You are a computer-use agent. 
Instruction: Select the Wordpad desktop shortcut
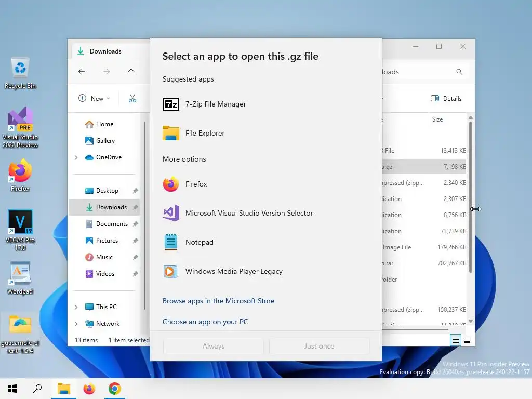20,278
